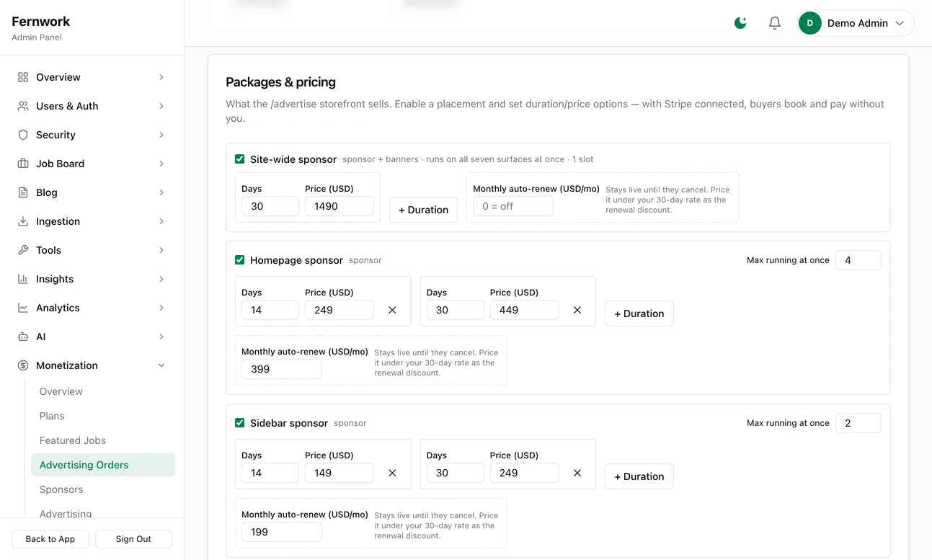The height and width of the screenshot is (560, 932).
Task: Expand the Users & Auth chevron
Action: click(x=161, y=106)
